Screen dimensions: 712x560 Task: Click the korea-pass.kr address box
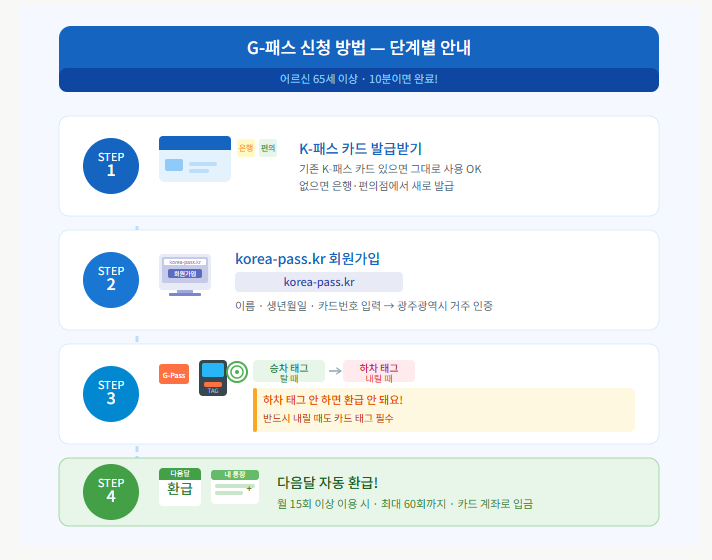pos(319,282)
